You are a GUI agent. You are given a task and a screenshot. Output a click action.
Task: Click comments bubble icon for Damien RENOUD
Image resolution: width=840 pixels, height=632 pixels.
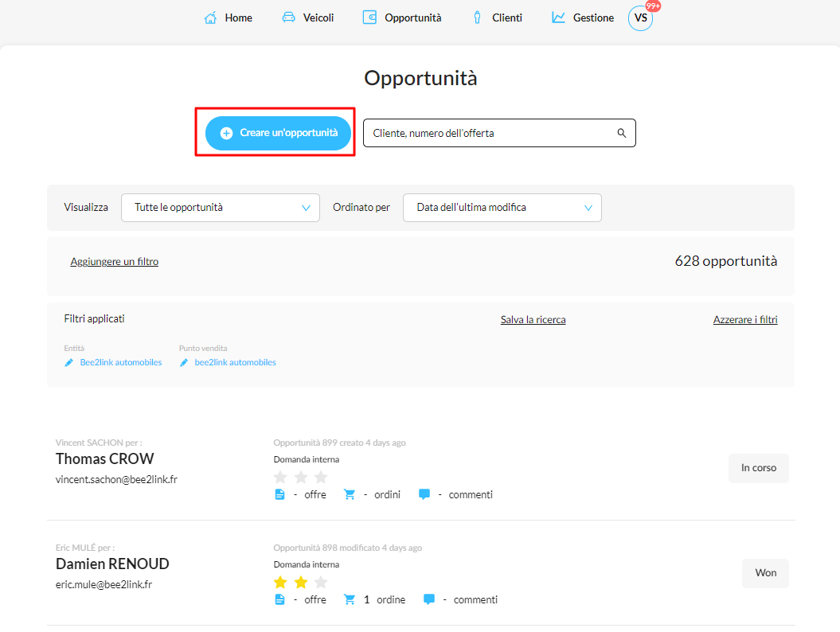429,599
